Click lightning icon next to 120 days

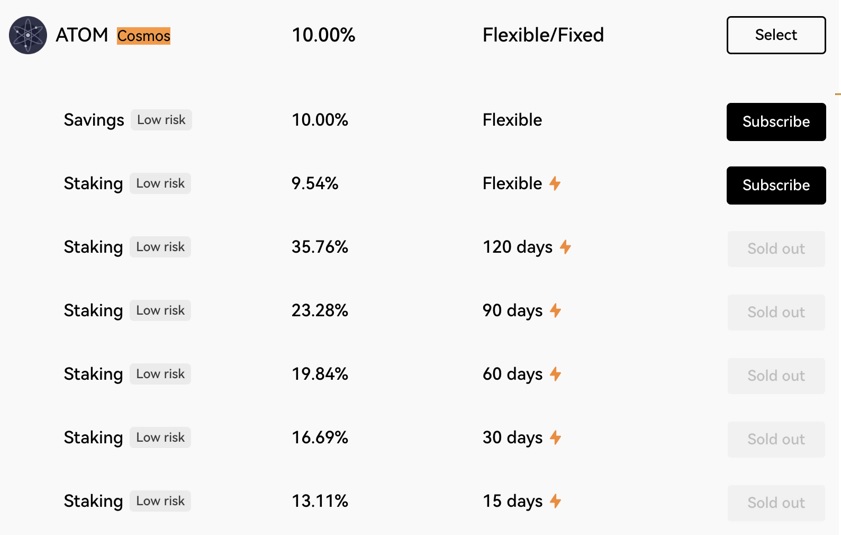pyautogui.click(x=565, y=247)
